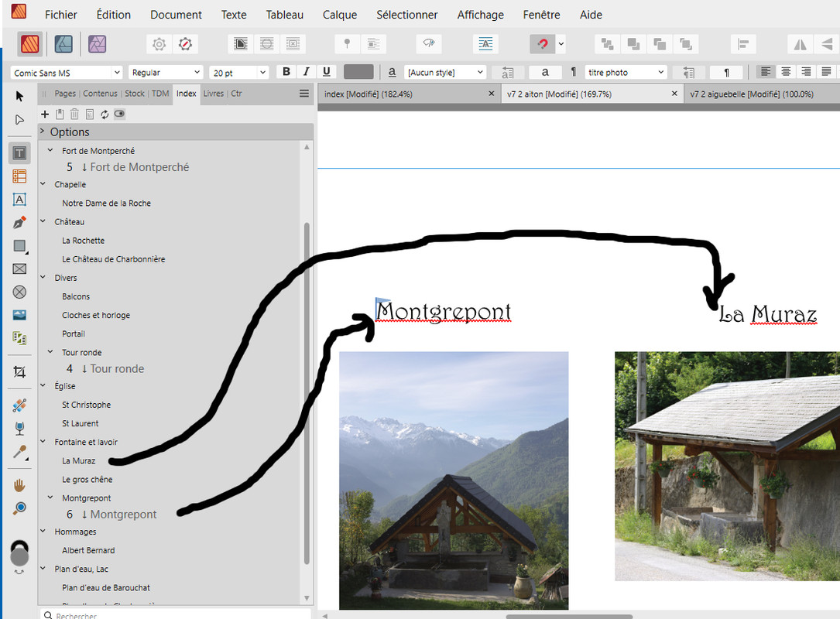The width and height of the screenshot is (840, 619).
Task: Set paragraph alignment to left
Action: point(766,72)
